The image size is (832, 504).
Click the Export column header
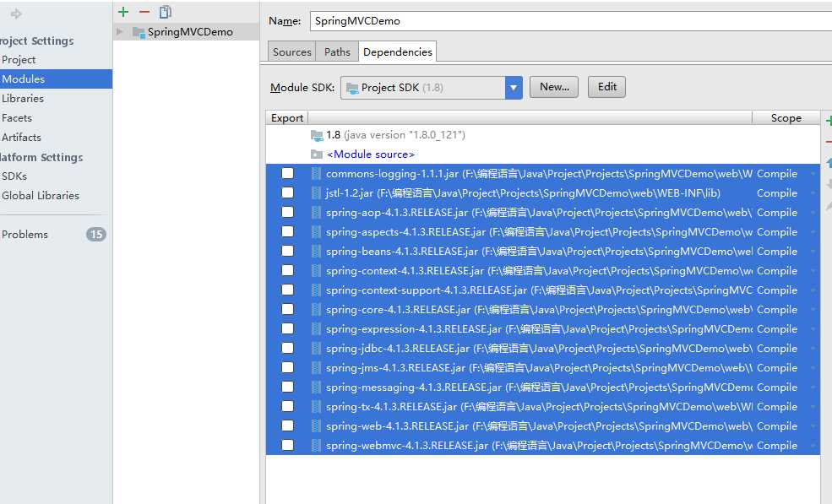click(x=287, y=118)
